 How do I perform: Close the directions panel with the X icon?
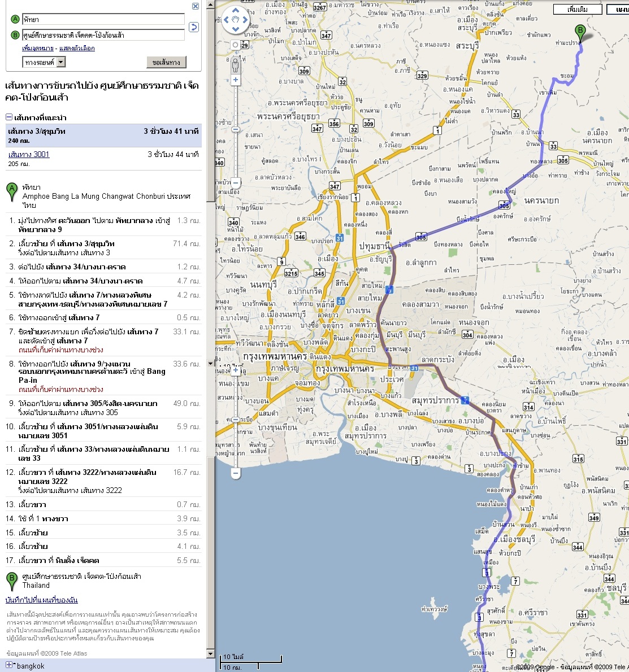pyautogui.click(x=195, y=6)
